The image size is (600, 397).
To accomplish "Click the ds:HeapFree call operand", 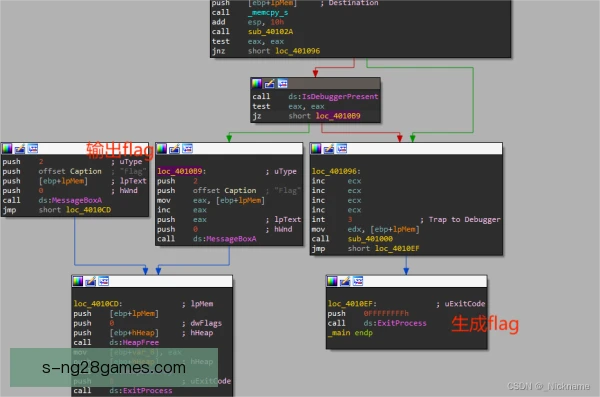I will pos(134,343).
